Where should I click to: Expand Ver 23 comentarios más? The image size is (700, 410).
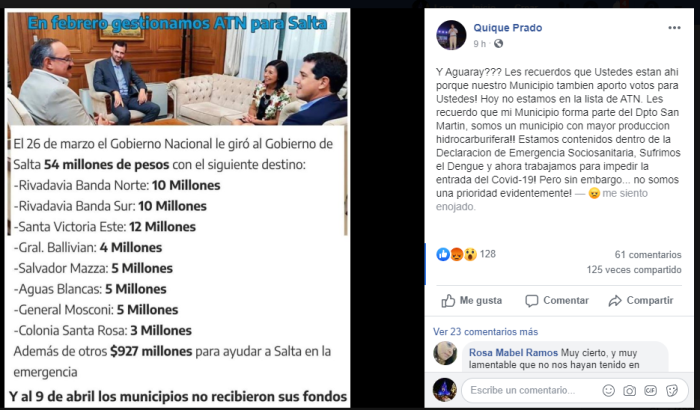click(x=485, y=332)
